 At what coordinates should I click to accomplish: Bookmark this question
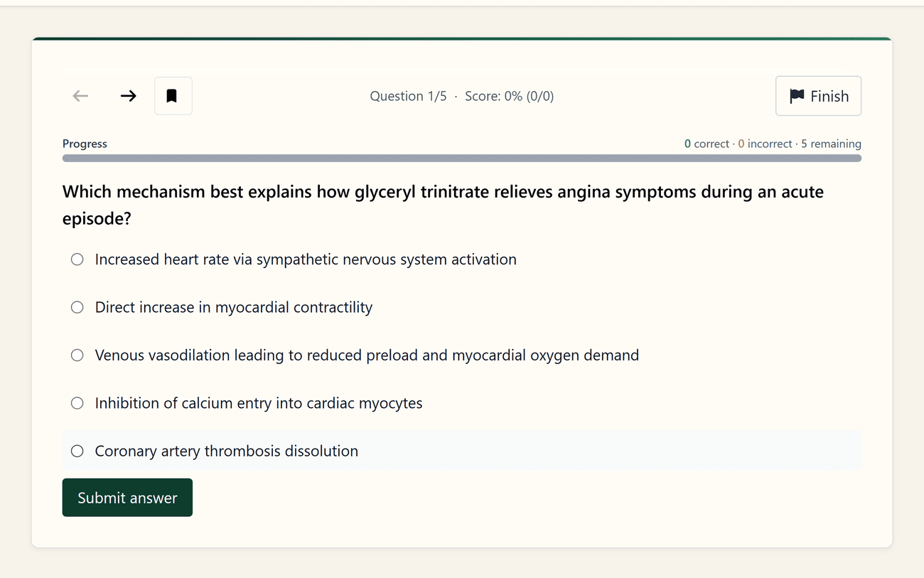point(173,96)
